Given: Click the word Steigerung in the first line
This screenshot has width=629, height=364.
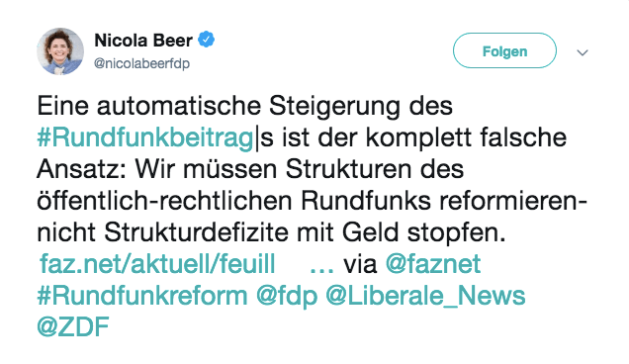Looking at the screenshot, I should point(334,108).
